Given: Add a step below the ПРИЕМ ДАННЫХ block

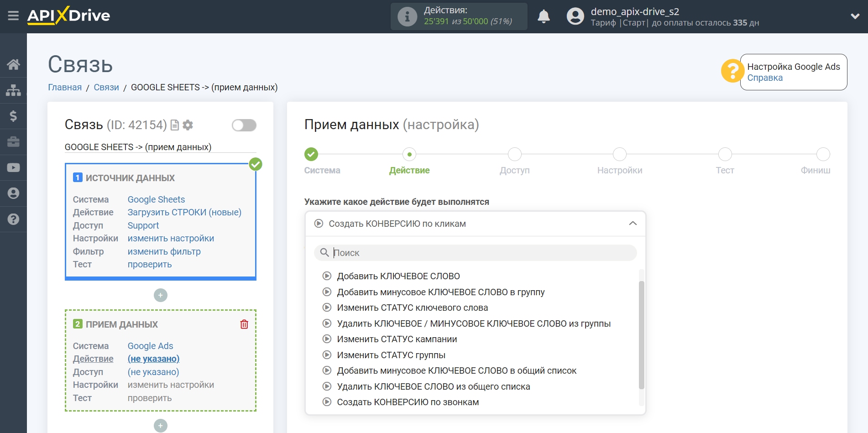Looking at the screenshot, I should coord(160,426).
